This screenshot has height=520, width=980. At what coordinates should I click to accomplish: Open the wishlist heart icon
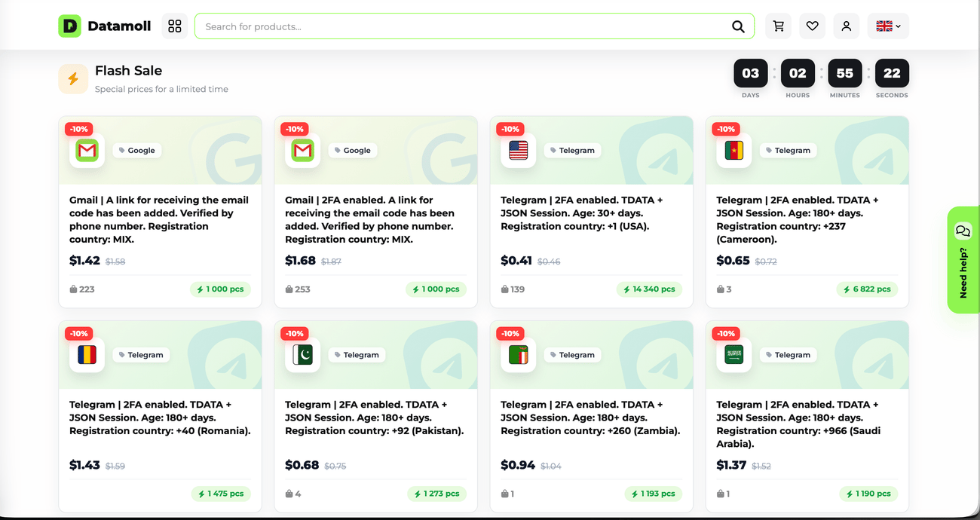pos(813,26)
